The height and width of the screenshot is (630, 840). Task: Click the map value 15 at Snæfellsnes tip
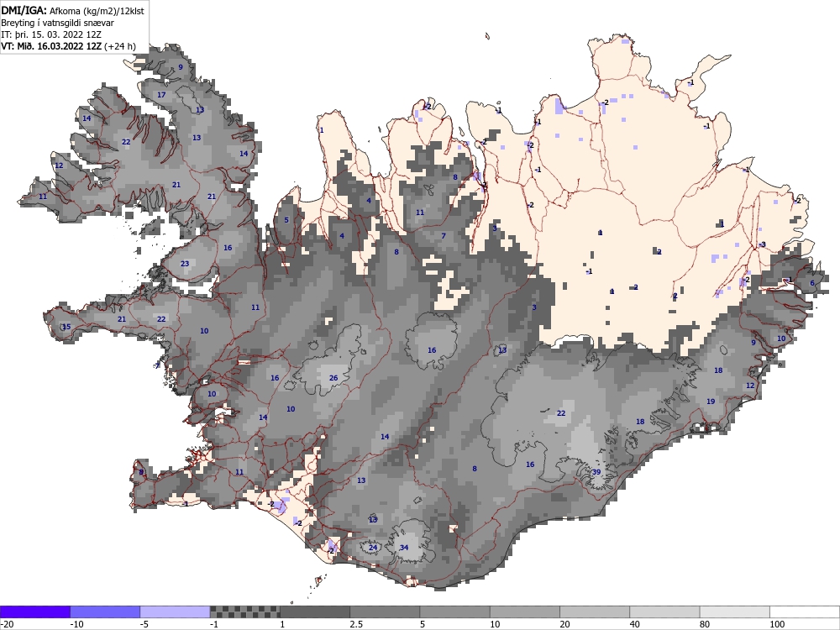(66, 327)
